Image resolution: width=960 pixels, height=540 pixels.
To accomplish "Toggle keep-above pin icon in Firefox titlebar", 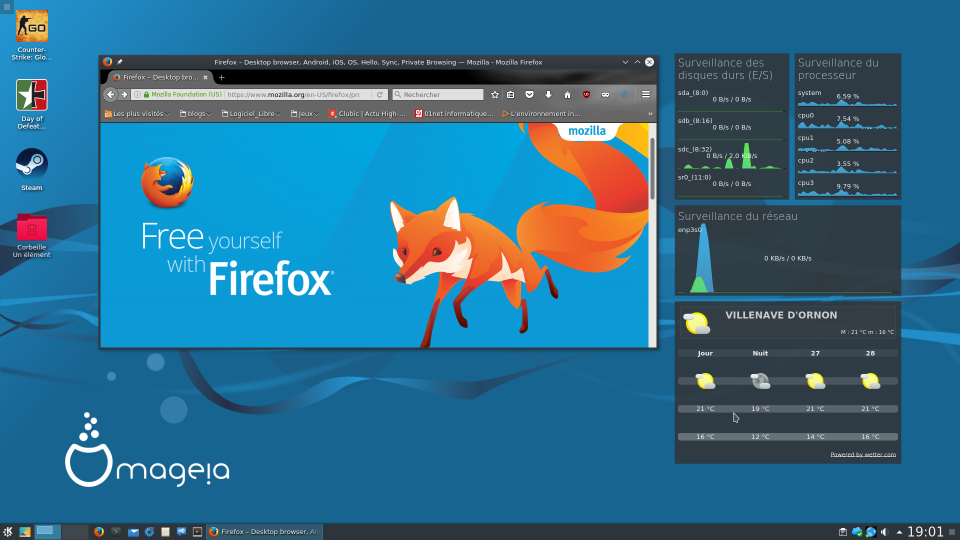I will click(x=120, y=62).
